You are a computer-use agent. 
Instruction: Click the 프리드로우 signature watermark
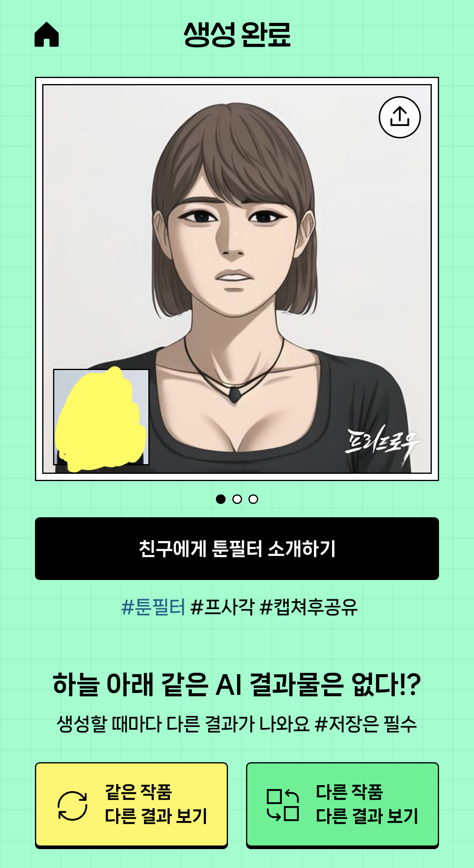click(x=383, y=444)
